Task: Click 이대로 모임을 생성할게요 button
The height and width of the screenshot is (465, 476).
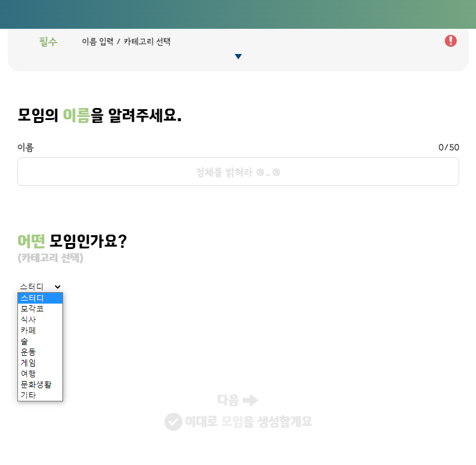Action: click(238, 422)
